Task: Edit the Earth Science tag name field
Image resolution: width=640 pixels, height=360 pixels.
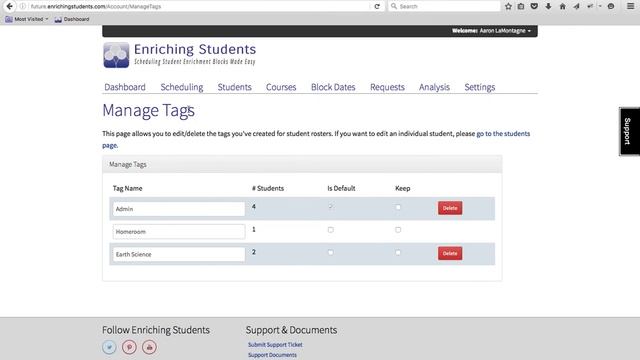Action: (179, 254)
